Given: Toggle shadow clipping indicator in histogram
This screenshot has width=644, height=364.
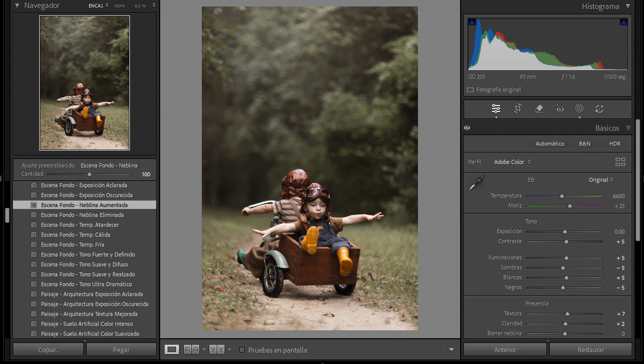Looking at the screenshot, I should pos(471,22).
